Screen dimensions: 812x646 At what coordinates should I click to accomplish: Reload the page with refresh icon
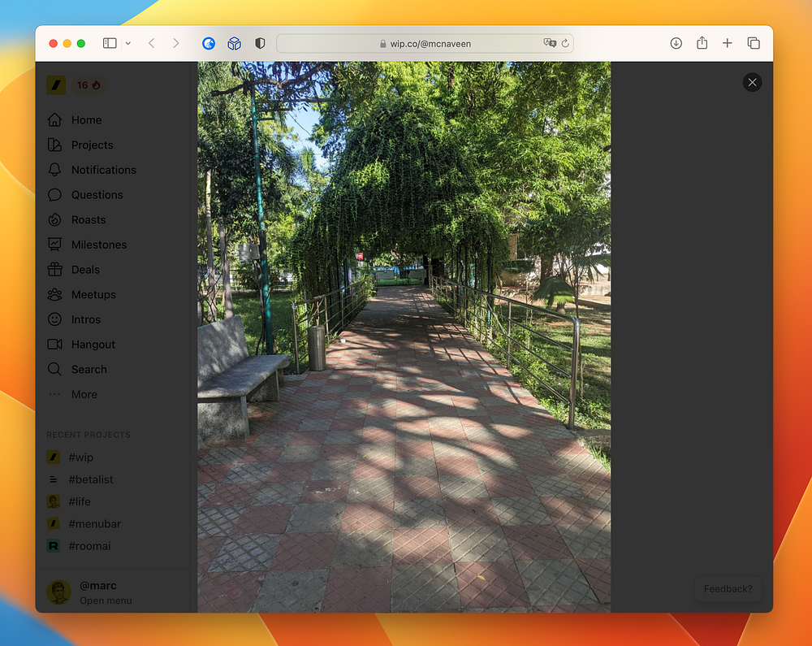click(565, 43)
